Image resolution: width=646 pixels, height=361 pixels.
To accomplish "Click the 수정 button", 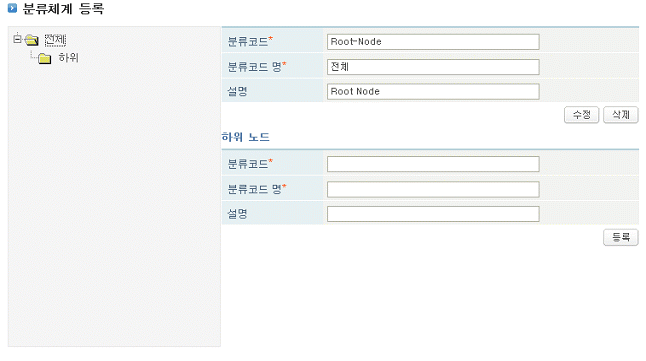I will [581, 115].
